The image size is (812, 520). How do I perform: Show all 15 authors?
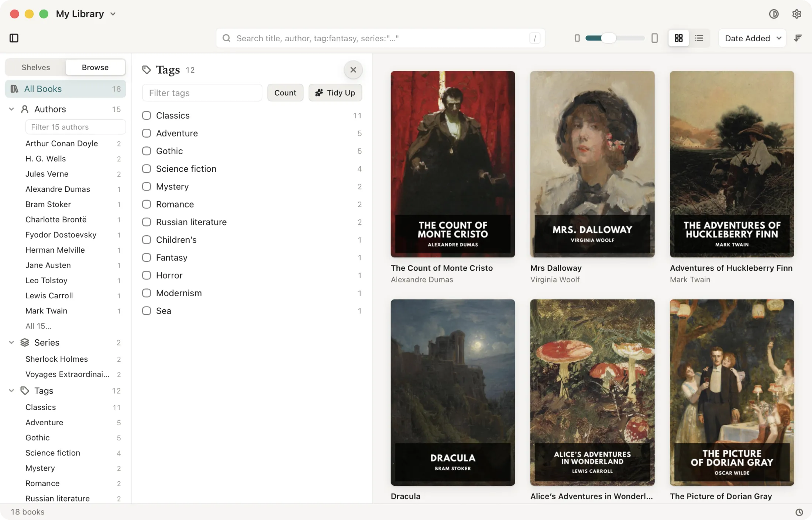click(38, 326)
